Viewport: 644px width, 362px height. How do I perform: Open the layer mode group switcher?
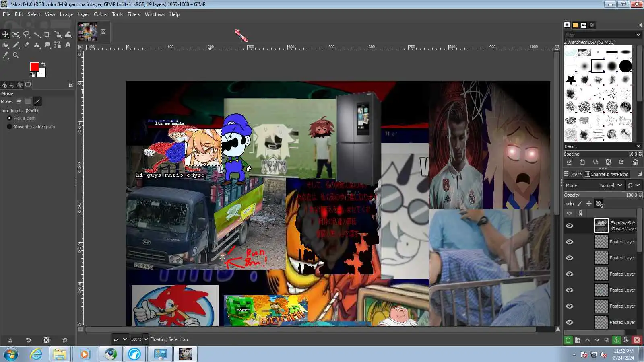[x=634, y=185]
